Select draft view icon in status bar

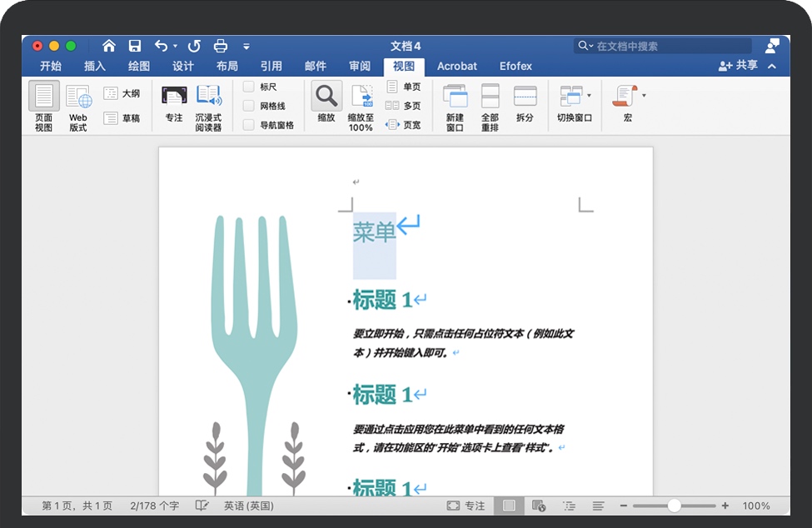[x=598, y=506]
